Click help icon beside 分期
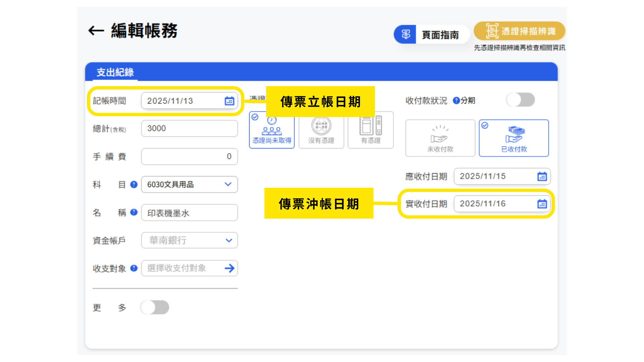 tap(456, 101)
